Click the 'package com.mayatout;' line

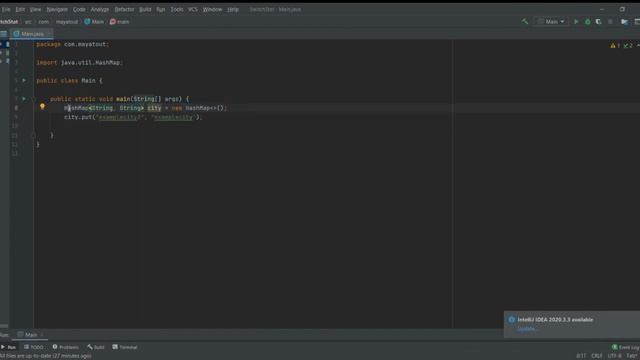[x=73, y=44]
